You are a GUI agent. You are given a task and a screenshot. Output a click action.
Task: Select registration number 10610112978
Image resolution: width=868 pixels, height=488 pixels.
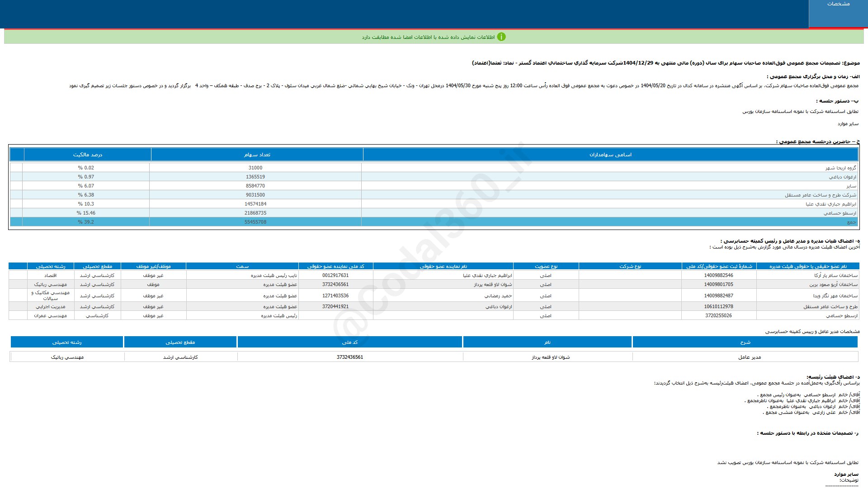[x=718, y=306]
